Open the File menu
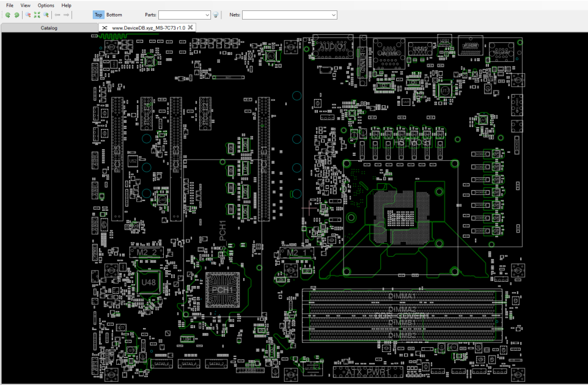Screen dimensions: 588x385 click(10, 5)
